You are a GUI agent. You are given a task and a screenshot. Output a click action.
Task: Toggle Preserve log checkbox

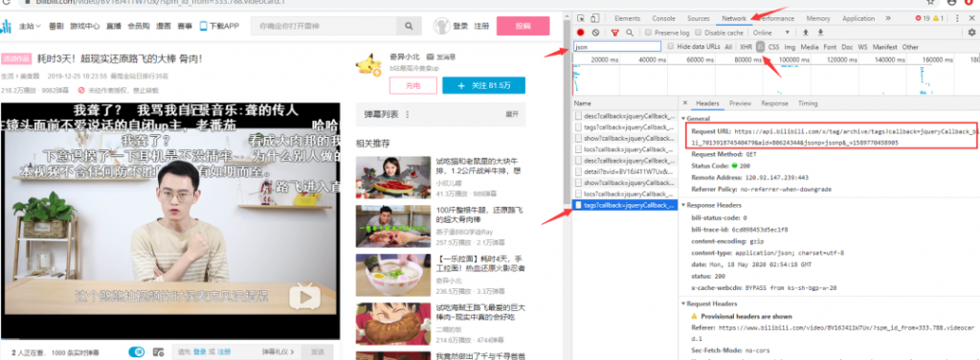[649, 33]
